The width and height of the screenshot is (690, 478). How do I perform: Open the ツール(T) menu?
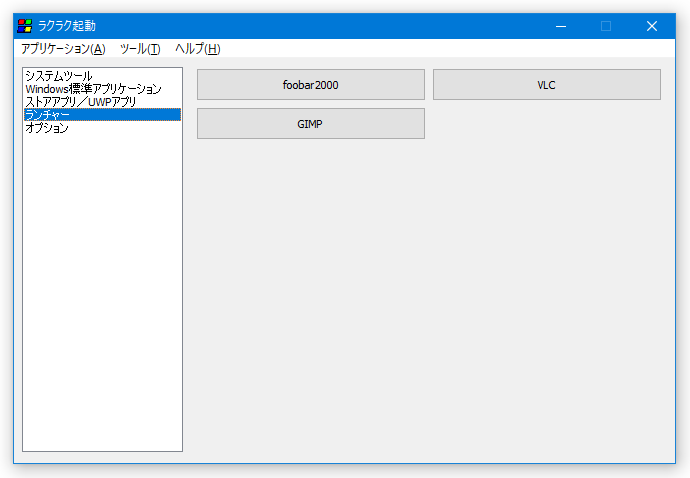pyautogui.click(x=140, y=49)
